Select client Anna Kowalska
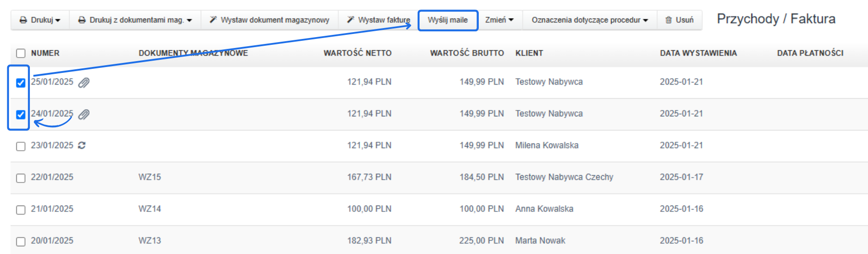 (544, 209)
